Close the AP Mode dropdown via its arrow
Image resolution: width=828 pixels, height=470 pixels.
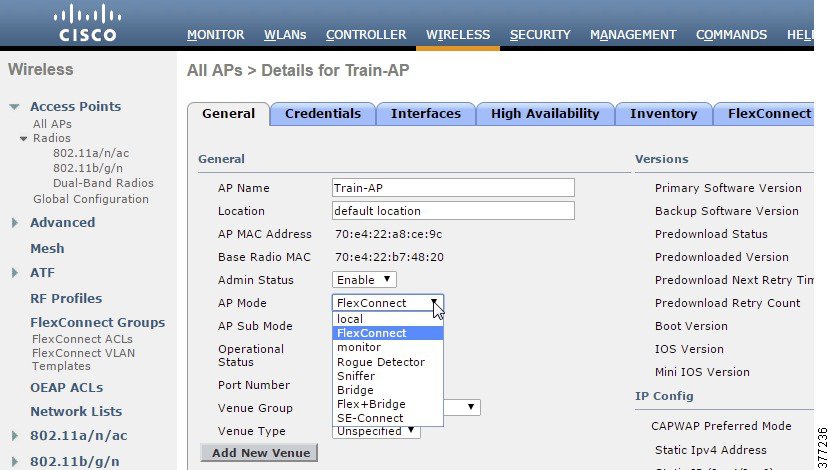(434, 303)
